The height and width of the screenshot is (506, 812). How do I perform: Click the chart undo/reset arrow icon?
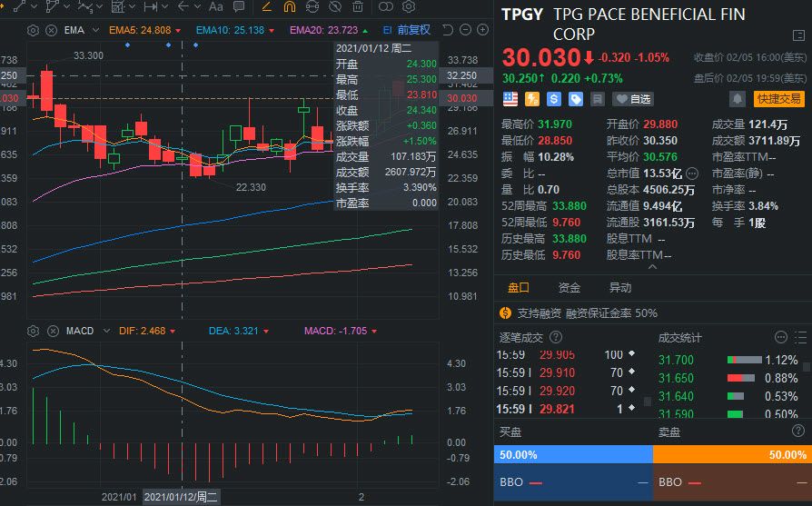tap(448, 30)
